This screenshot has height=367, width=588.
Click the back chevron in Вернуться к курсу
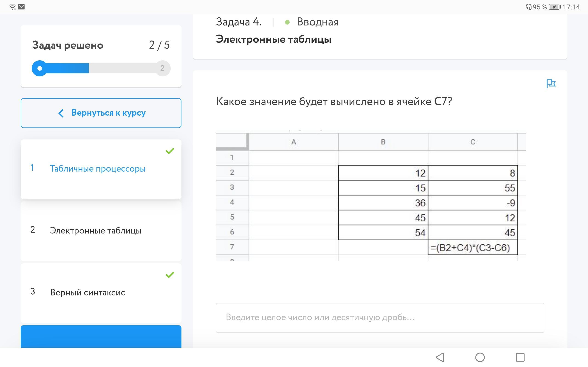coord(61,113)
